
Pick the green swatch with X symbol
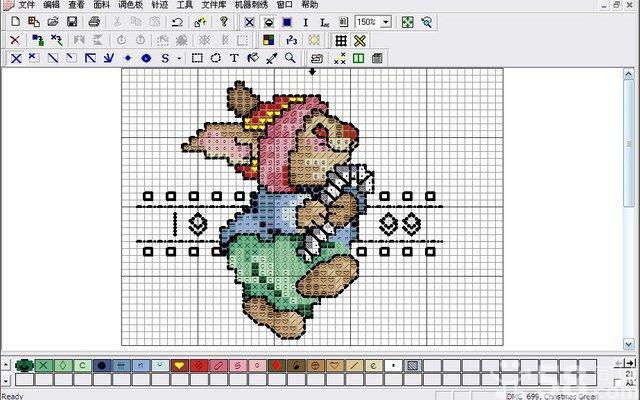click(44, 365)
